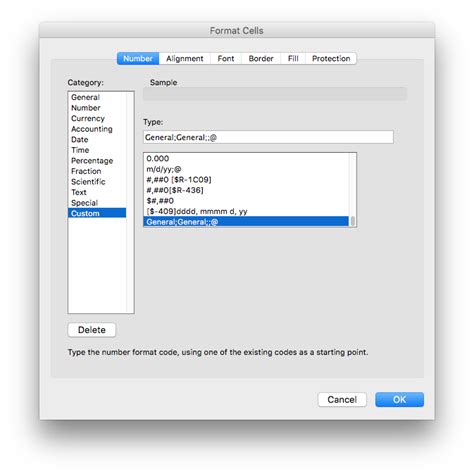This screenshot has width=474, height=476.
Task: Click the format list scrollbar
Action: [x=352, y=190]
